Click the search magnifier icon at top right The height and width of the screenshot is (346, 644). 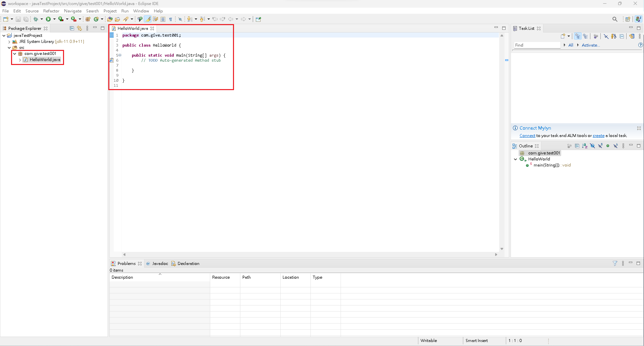point(615,19)
